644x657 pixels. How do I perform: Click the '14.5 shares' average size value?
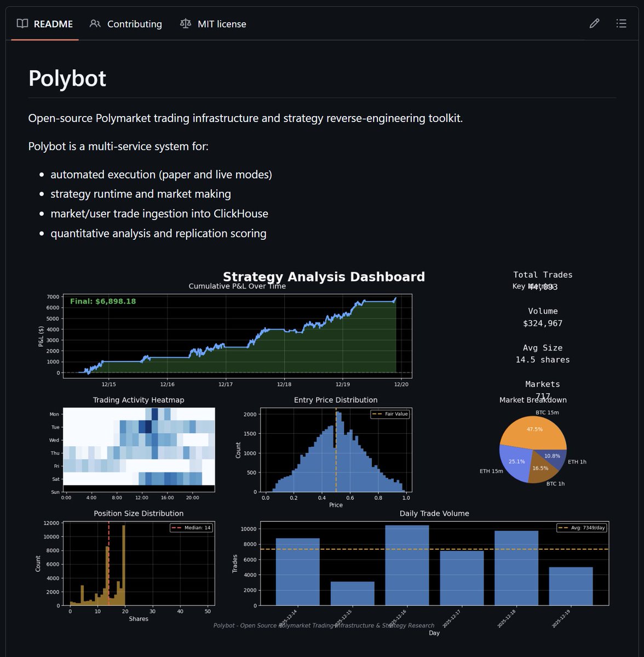coord(543,360)
